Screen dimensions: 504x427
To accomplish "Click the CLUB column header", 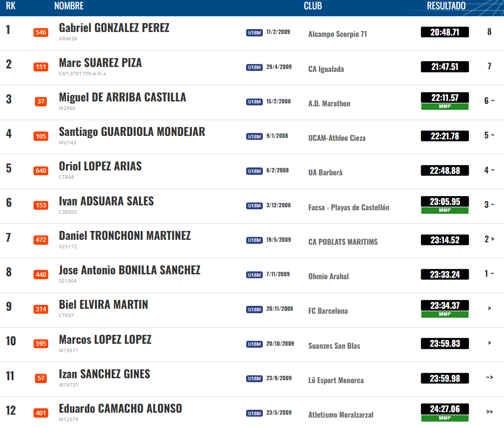I will pos(313,6).
